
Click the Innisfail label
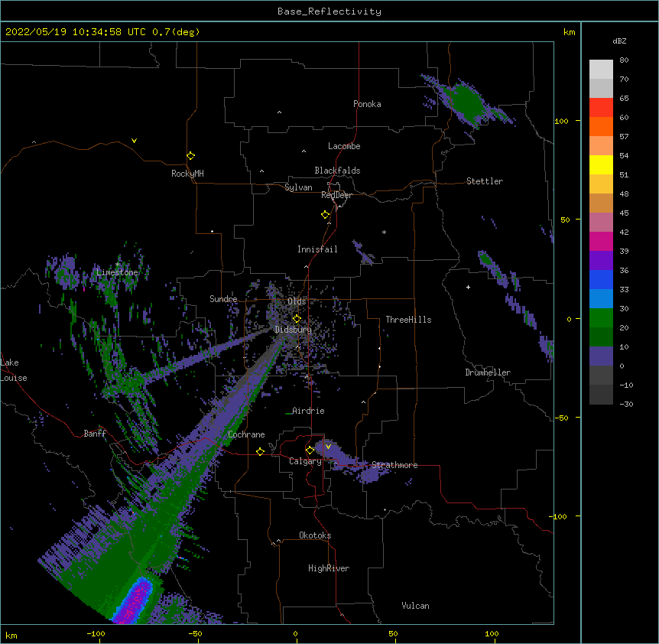point(317,249)
